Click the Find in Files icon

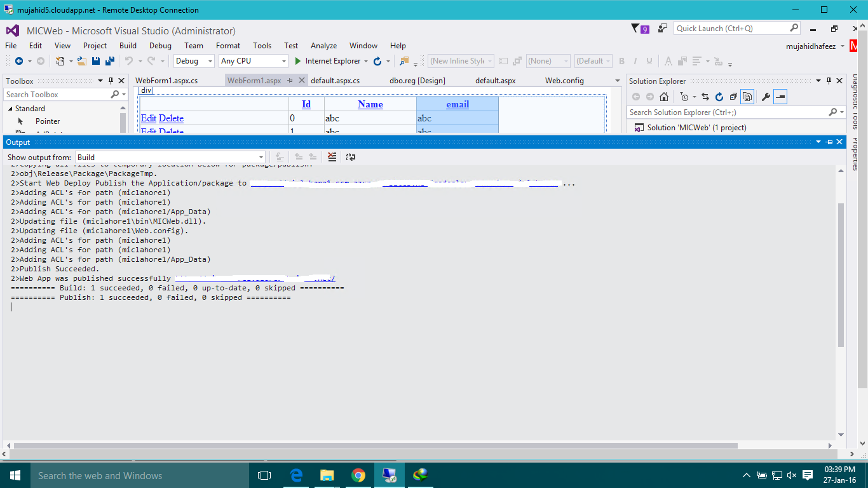click(404, 61)
